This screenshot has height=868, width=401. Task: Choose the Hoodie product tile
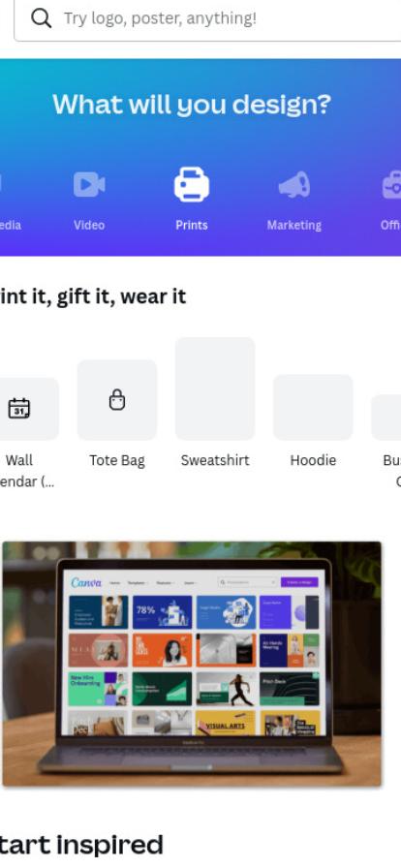(313, 407)
